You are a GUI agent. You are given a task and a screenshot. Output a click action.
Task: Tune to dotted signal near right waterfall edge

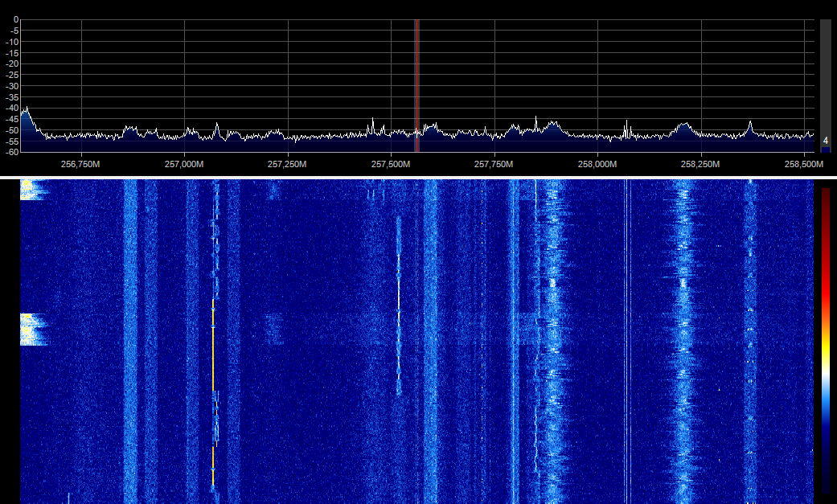[750, 342]
